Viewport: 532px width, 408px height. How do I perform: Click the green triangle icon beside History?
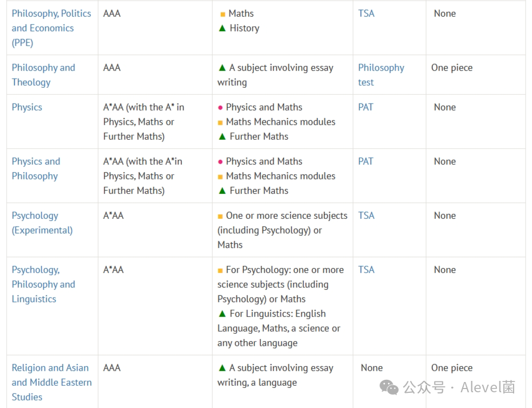pyautogui.click(x=222, y=28)
